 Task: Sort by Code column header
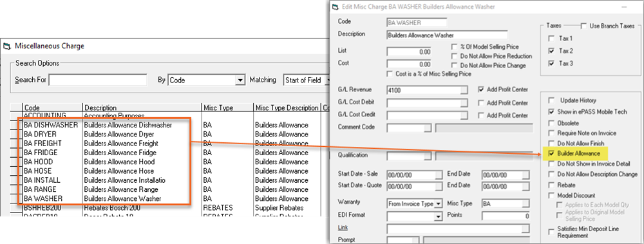[x=53, y=108]
